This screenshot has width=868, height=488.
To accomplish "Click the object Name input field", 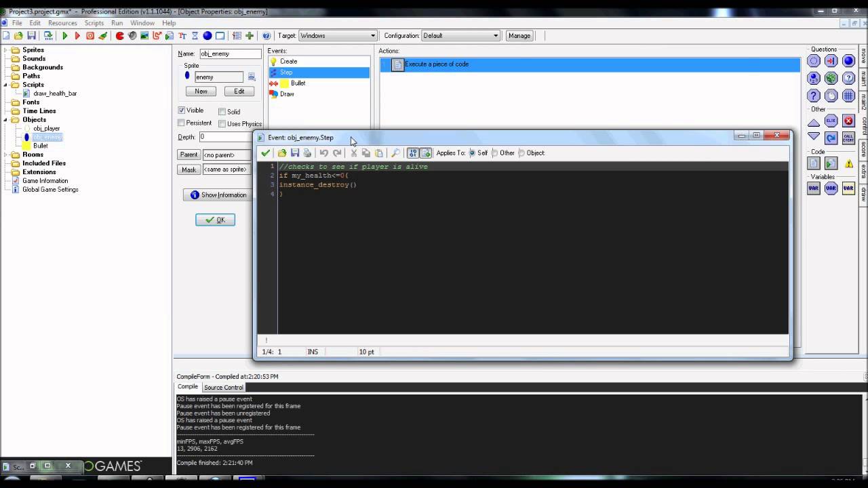I will tap(230, 54).
